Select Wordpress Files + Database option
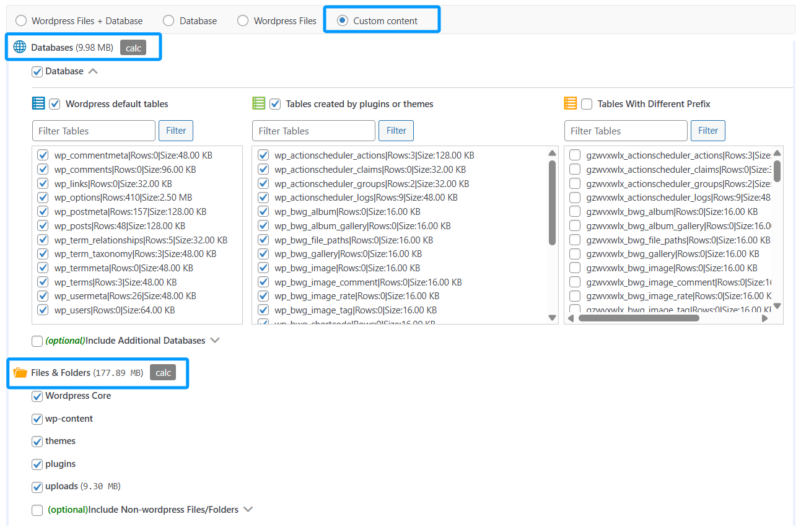 pyautogui.click(x=21, y=20)
